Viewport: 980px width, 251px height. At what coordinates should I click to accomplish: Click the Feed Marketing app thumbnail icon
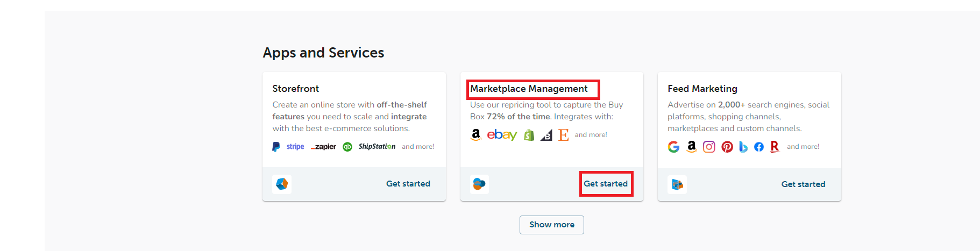677,184
